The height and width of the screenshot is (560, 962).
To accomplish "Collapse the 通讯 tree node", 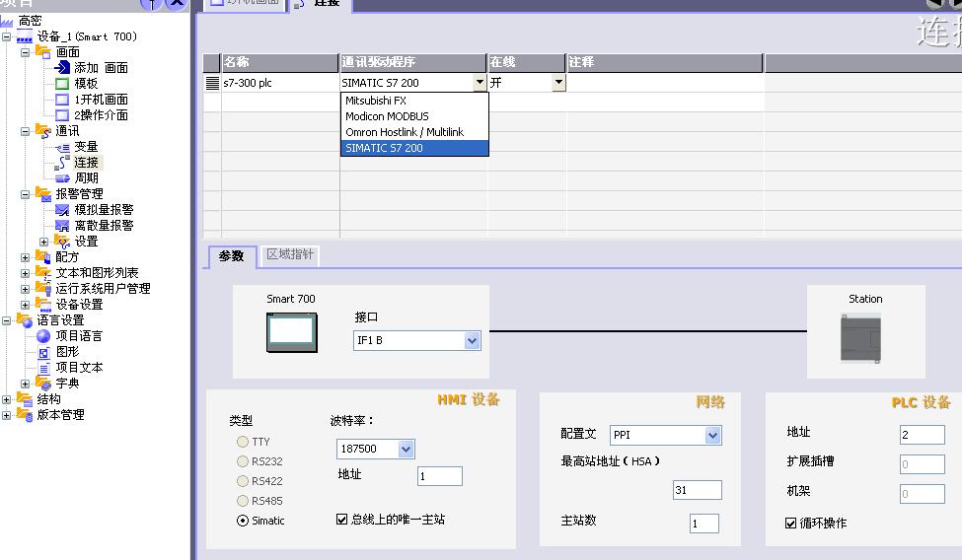I will coord(25,131).
